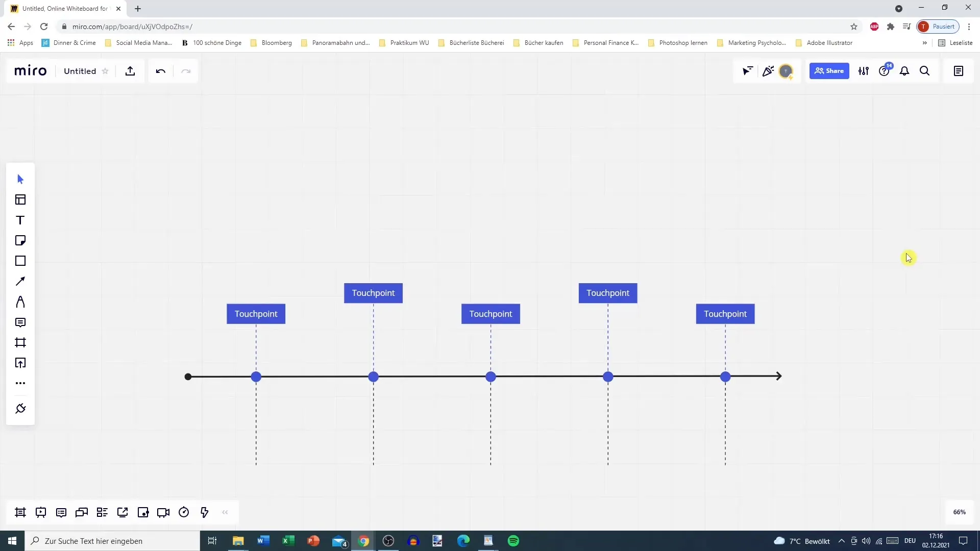Expand the bottom toolbar insert options

(226, 513)
